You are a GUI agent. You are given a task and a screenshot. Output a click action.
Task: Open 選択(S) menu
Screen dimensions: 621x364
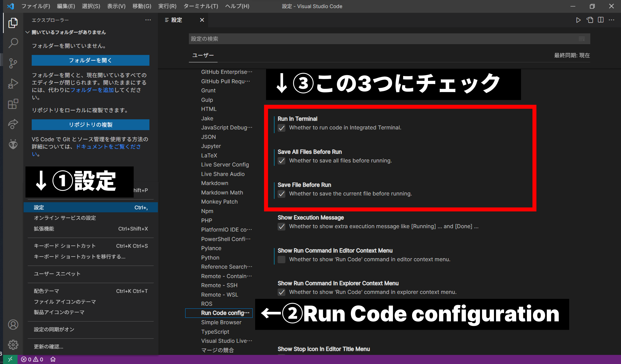click(91, 6)
